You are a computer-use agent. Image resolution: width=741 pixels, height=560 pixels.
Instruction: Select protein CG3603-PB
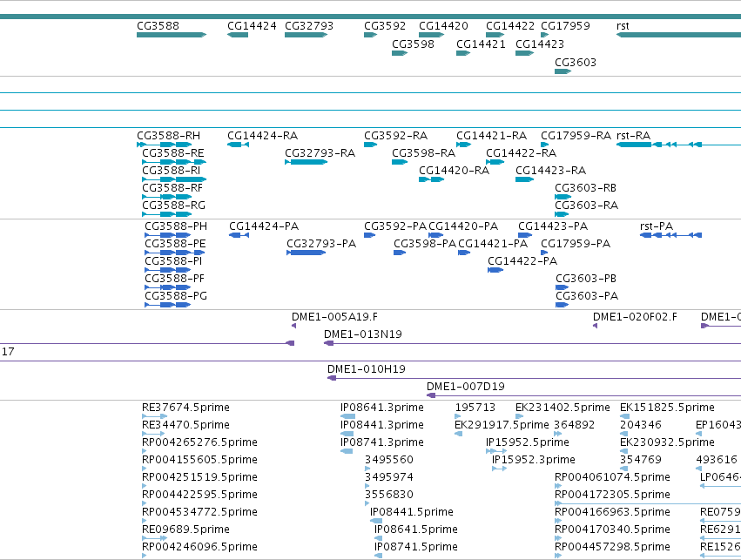pyautogui.click(x=562, y=287)
